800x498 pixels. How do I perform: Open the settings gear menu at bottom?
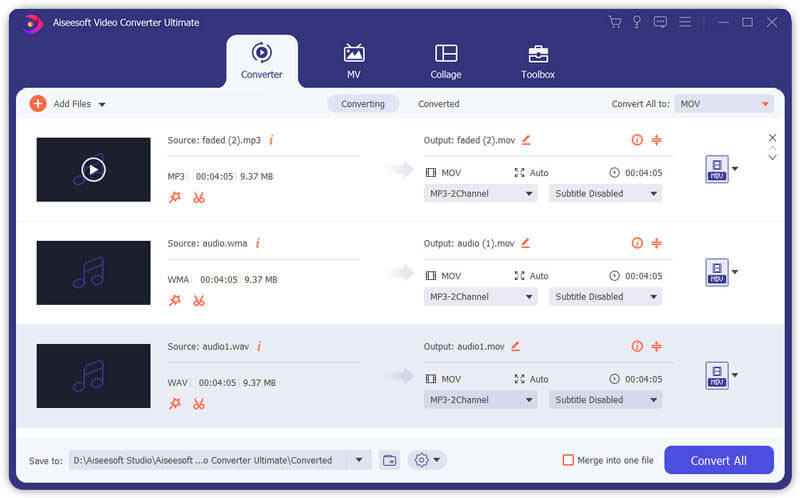pyautogui.click(x=427, y=460)
